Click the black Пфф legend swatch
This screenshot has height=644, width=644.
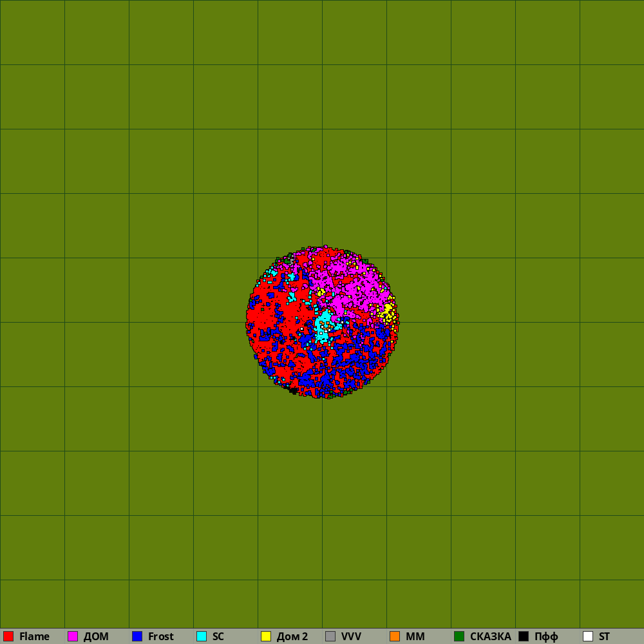point(524,636)
